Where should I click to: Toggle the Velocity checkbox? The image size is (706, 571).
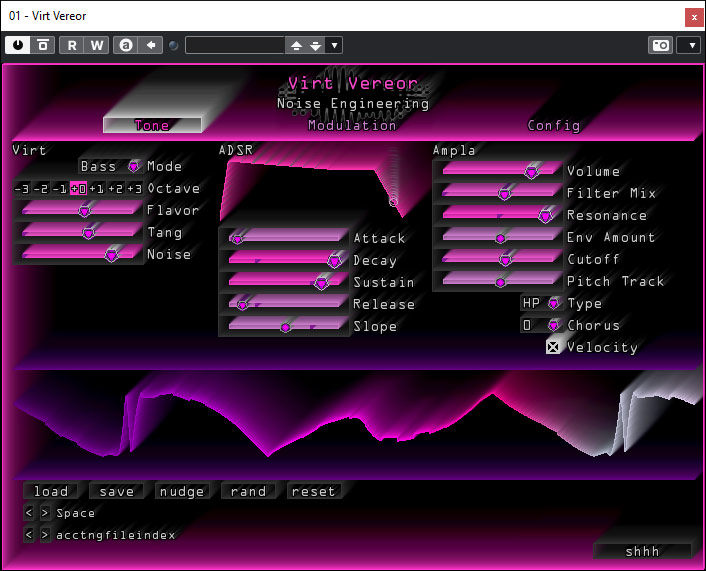tap(553, 347)
